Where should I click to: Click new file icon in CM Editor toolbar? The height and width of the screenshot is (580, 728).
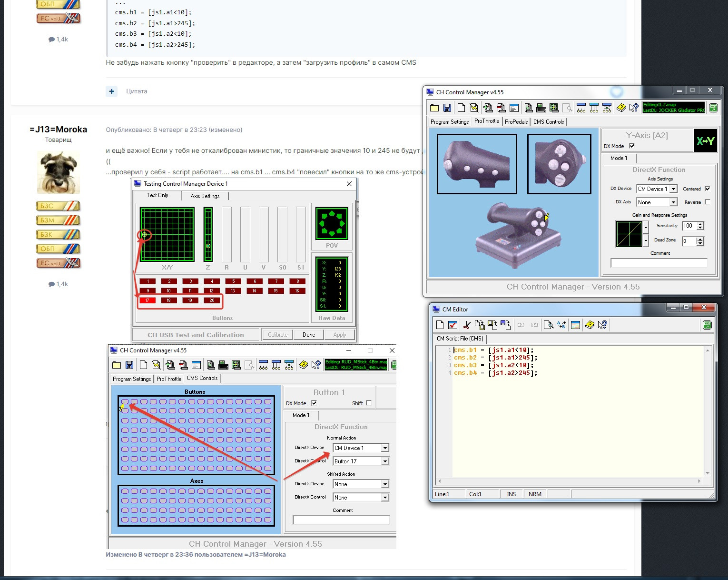point(440,325)
